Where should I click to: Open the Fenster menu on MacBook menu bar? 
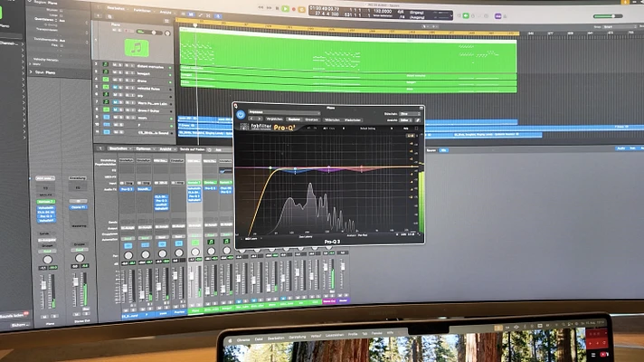click(x=376, y=333)
